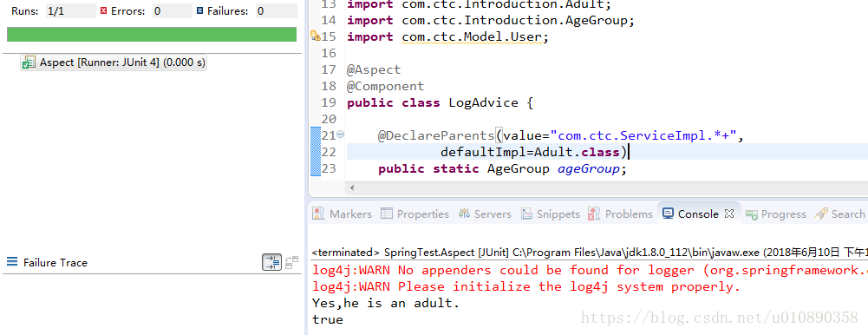Click the Failure Trace label

55,262
